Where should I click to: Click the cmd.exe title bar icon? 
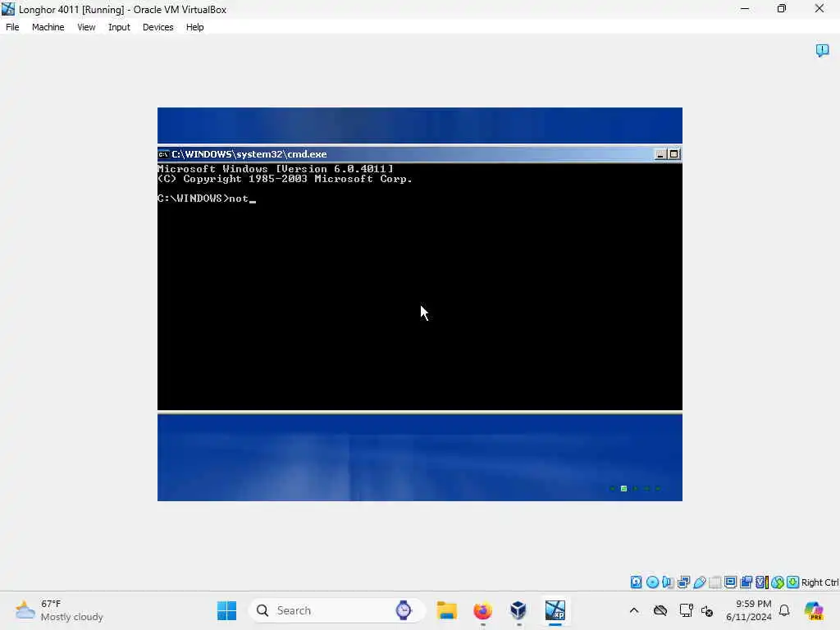coord(163,154)
